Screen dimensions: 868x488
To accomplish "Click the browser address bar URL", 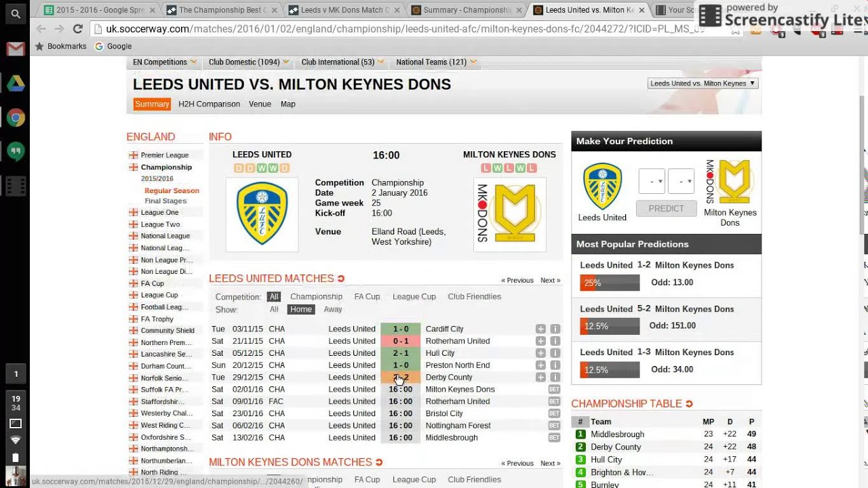I will (x=405, y=29).
